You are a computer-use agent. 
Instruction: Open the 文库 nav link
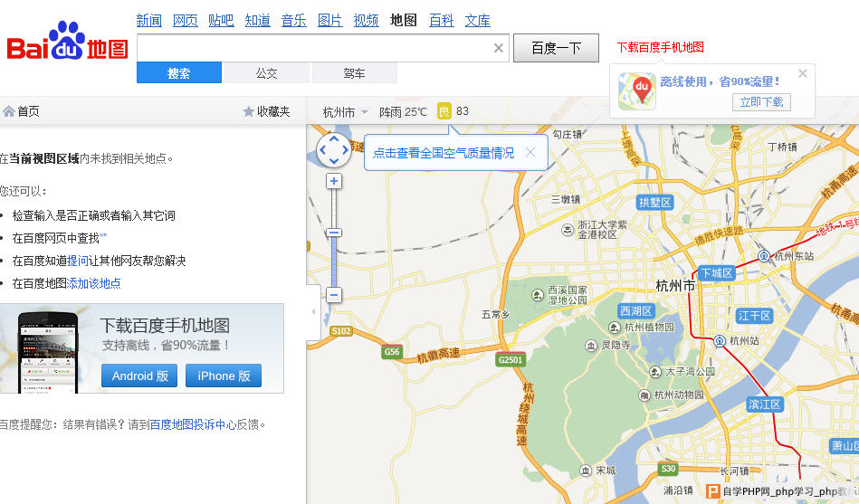click(478, 21)
